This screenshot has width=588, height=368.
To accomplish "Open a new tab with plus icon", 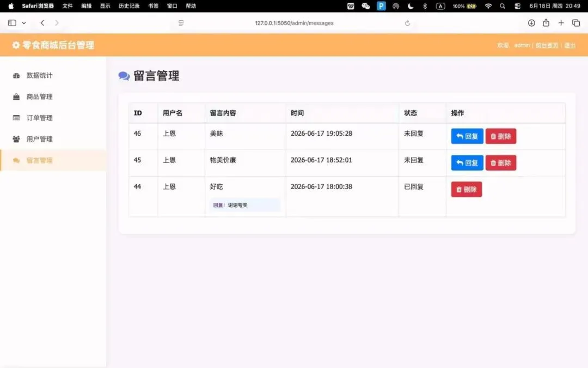I will (x=561, y=23).
